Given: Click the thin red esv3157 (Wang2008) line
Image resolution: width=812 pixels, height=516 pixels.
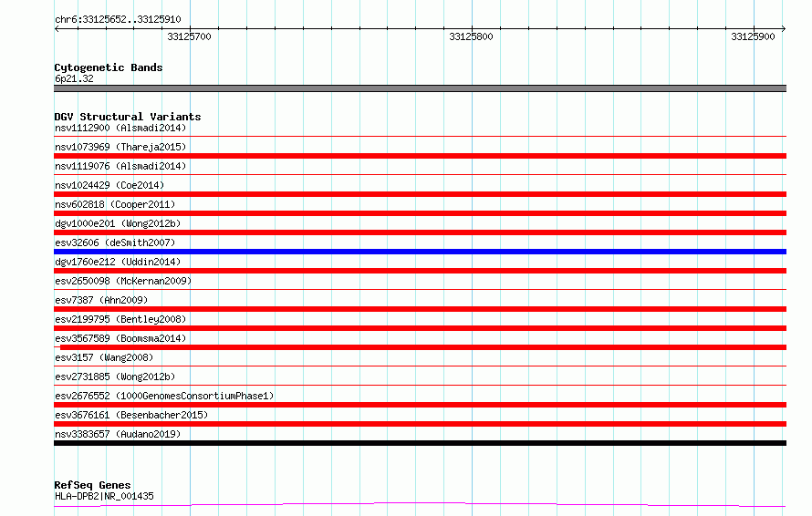Looking at the screenshot, I should tap(420, 366).
